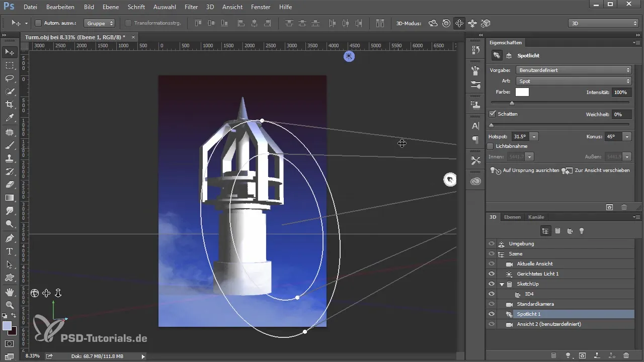Filter 3D panel by lights
This screenshot has width=644, height=362.
[582, 231]
